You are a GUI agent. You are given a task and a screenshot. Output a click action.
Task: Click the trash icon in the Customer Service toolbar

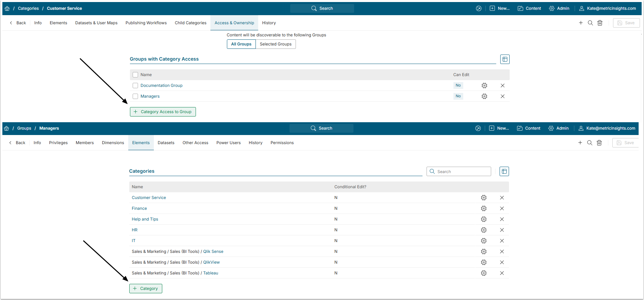pos(600,23)
